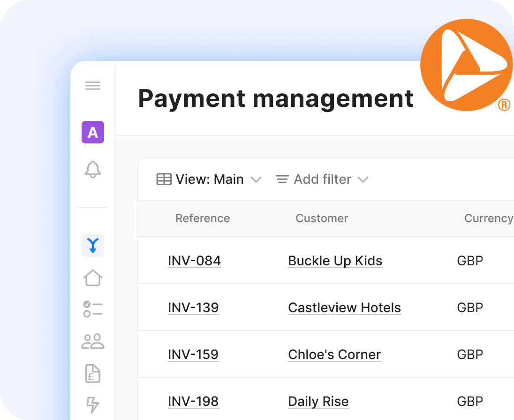
Task: Sort by the Reference column header
Action: (x=203, y=218)
